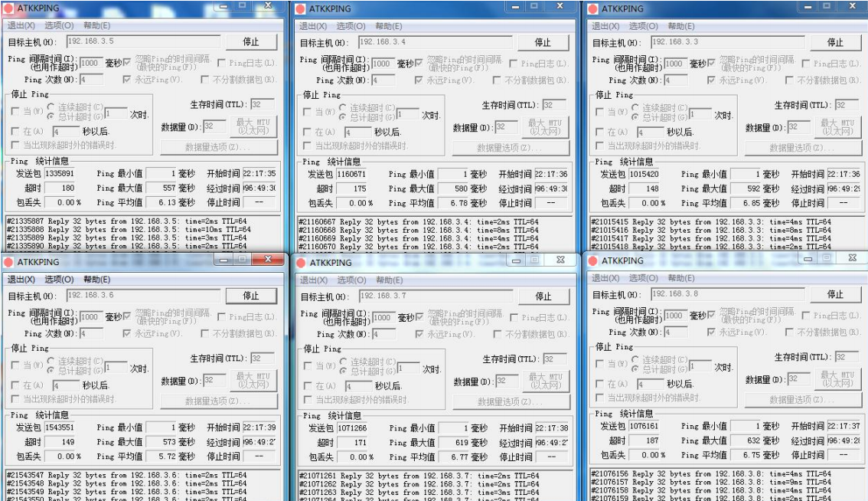Stop pinging host 192.168.3.4 with 停止
The height and width of the screenshot is (501, 868).
(543, 43)
